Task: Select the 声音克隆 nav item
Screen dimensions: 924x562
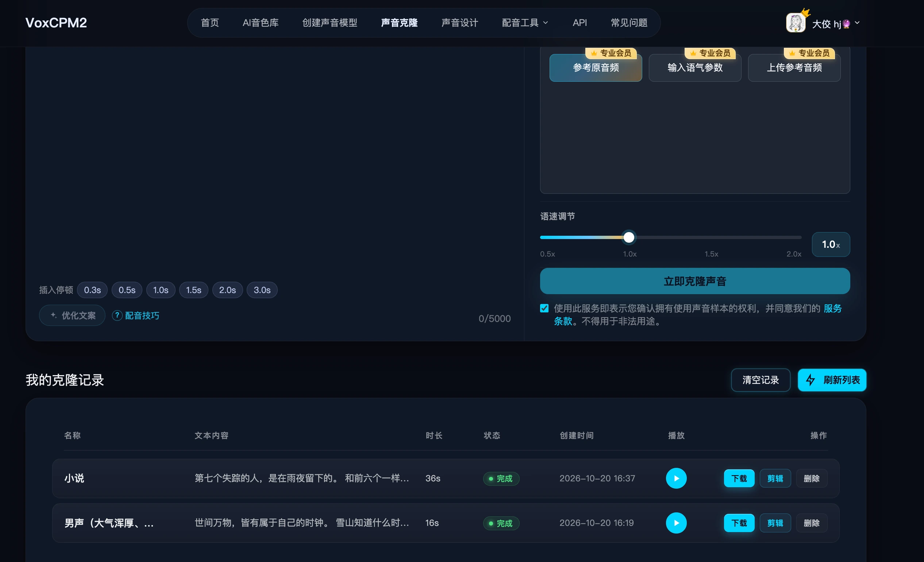Action: pos(399,23)
